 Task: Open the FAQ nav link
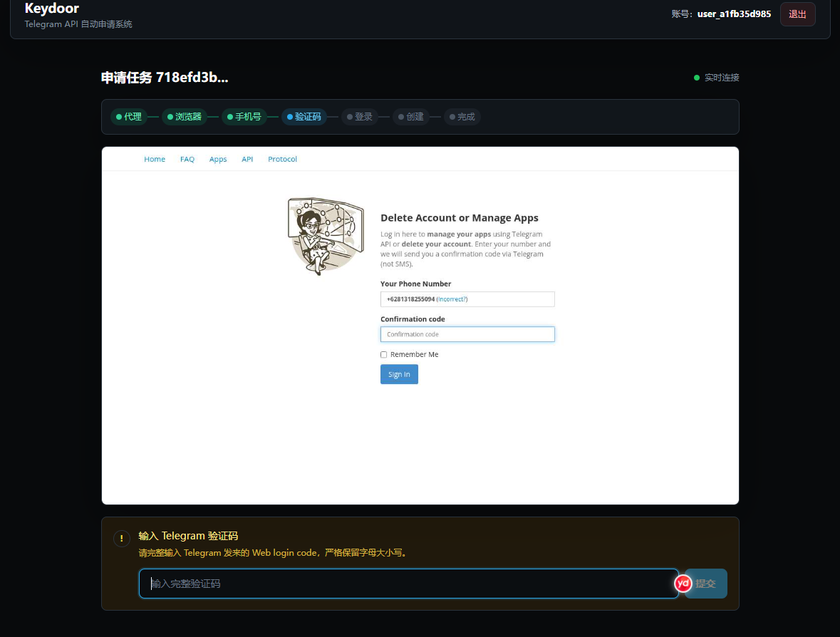(x=187, y=159)
